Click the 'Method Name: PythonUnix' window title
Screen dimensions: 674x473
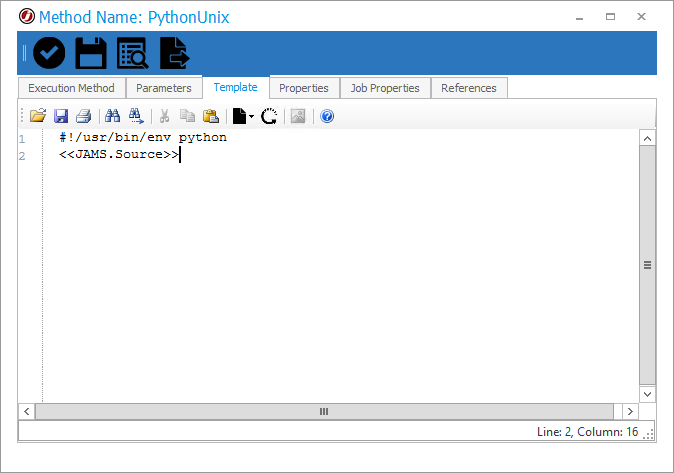pyautogui.click(x=134, y=17)
